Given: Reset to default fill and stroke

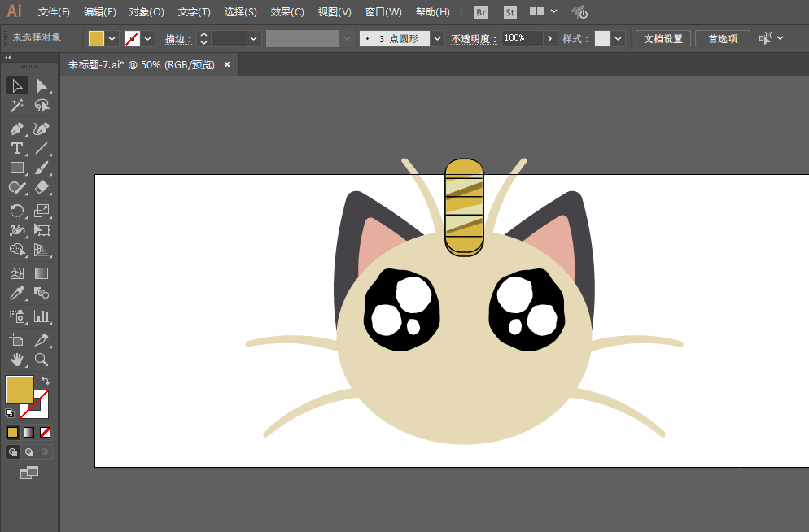Looking at the screenshot, I should tap(10, 413).
